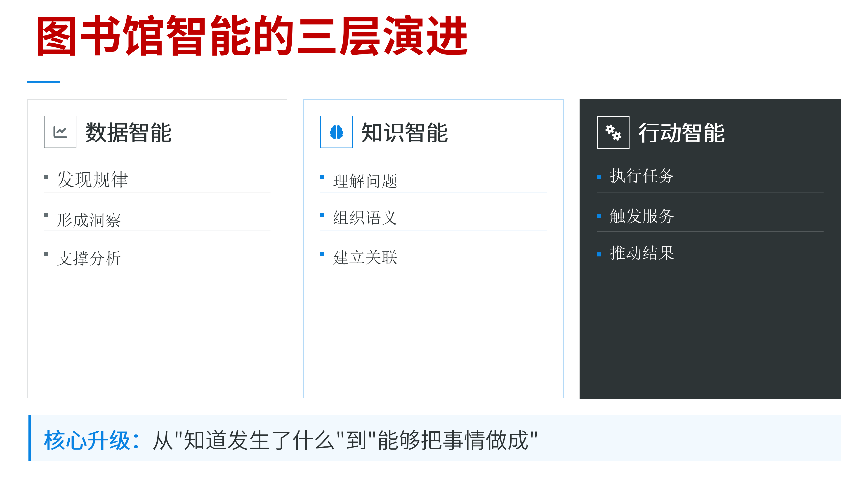The width and height of the screenshot is (868, 488).
Task: Select the bullet text 执行任务
Action: (642, 176)
